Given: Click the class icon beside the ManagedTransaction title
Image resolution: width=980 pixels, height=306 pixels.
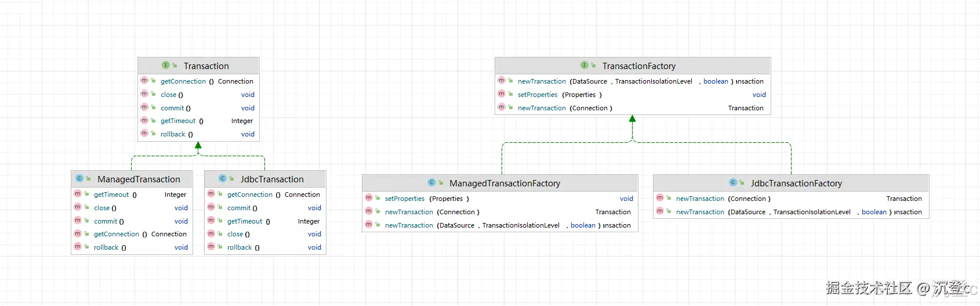Looking at the screenshot, I should (x=79, y=178).
